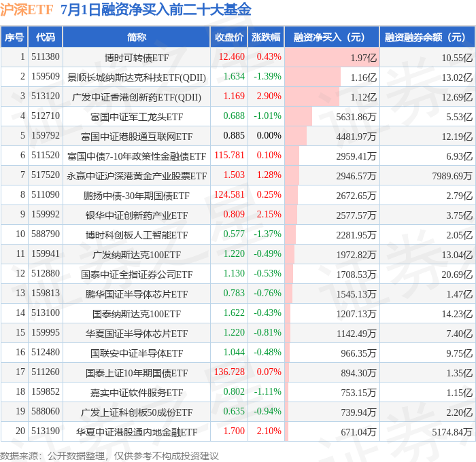Click balance value 7989.69万
Viewport: 476px width, 462px height.
(x=452, y=176)
